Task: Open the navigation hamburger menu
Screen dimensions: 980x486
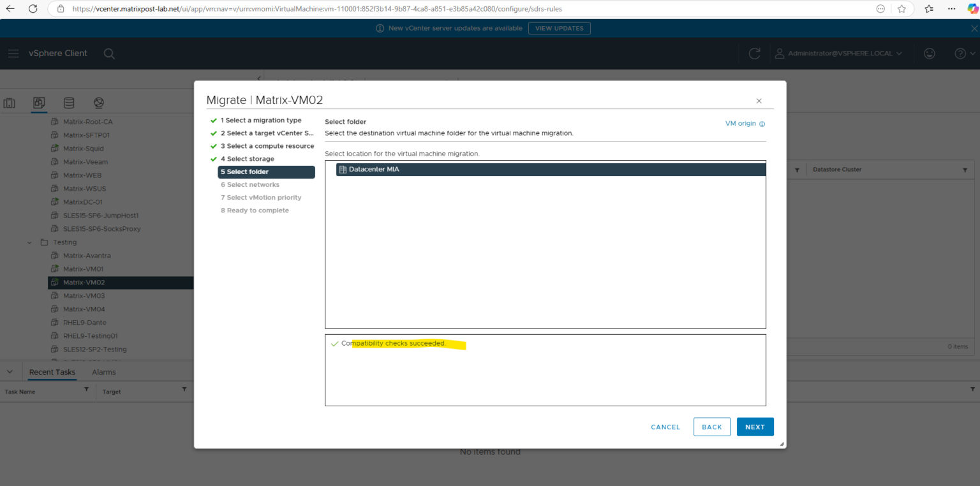Action: click(x=13, y=54)
